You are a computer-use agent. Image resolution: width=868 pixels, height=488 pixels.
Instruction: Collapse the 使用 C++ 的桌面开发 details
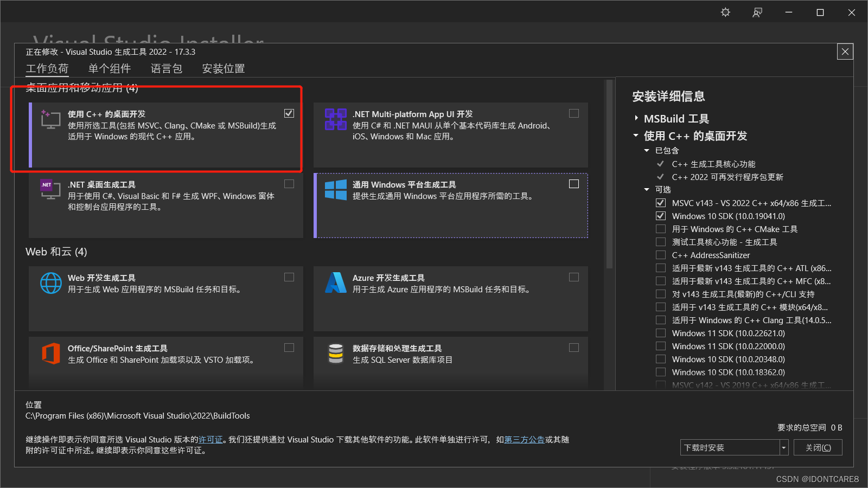pos(636,136)
